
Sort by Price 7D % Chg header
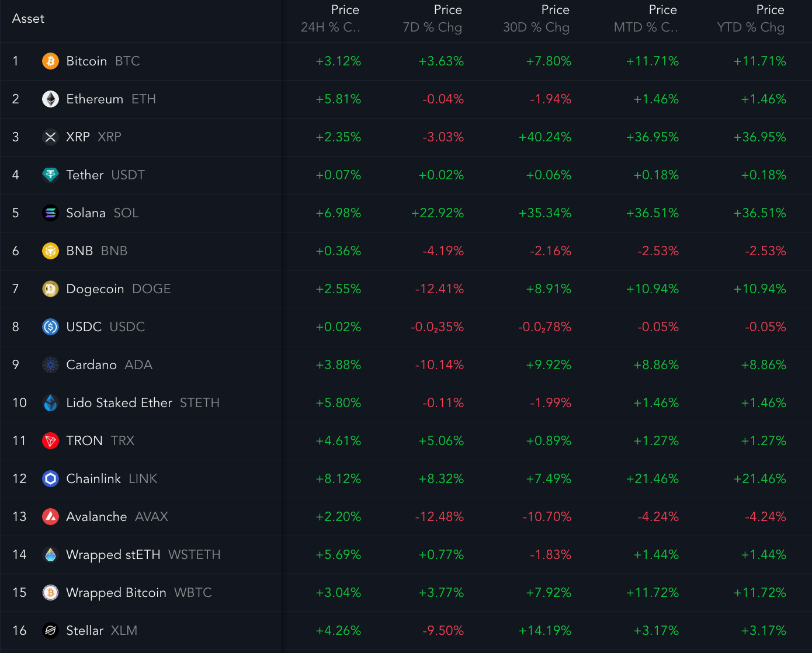pyautogui.click(x=432, y=19)
